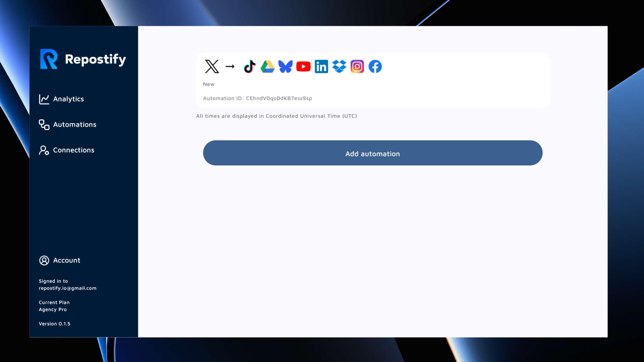Screen dimensions: 644x362
Task: Click the Bluesky butterfly icon
Action: (285, 66)
